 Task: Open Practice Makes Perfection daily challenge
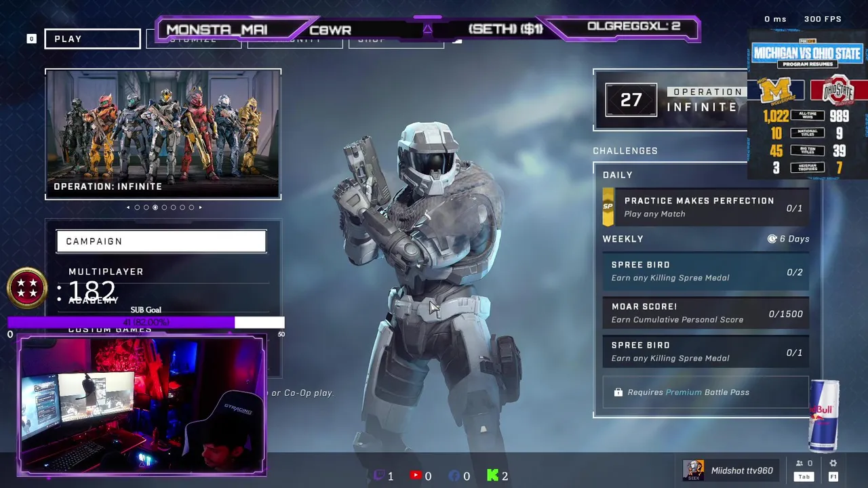click(x=706, y=207)
